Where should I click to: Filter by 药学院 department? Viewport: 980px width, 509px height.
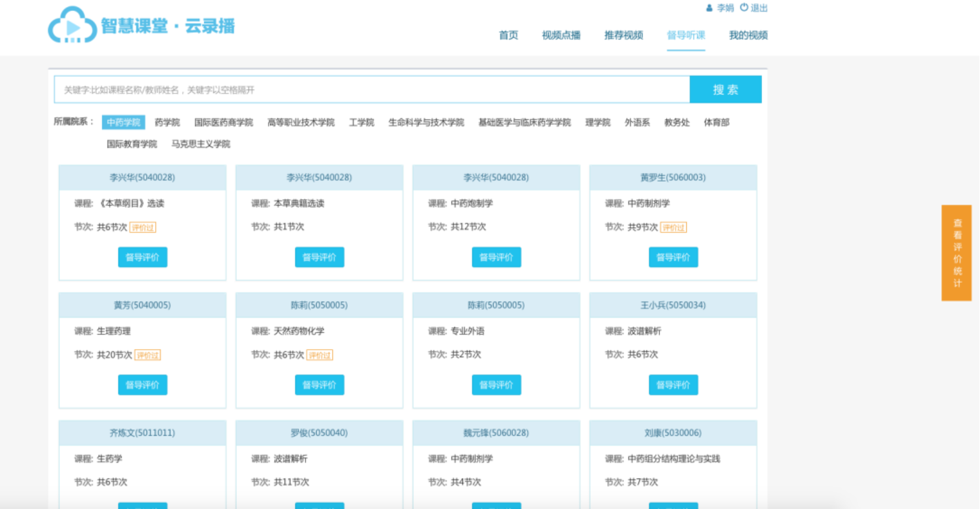coord(167,122)
